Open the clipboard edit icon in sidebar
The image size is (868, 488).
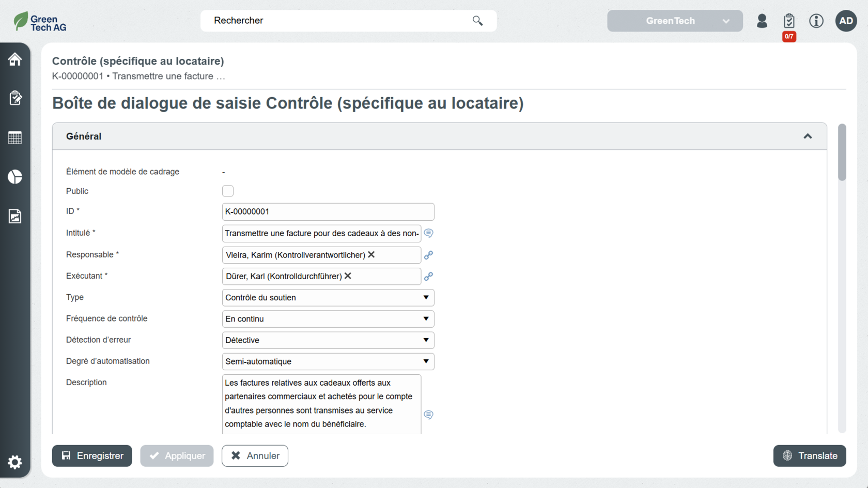[x=15, y=98]
